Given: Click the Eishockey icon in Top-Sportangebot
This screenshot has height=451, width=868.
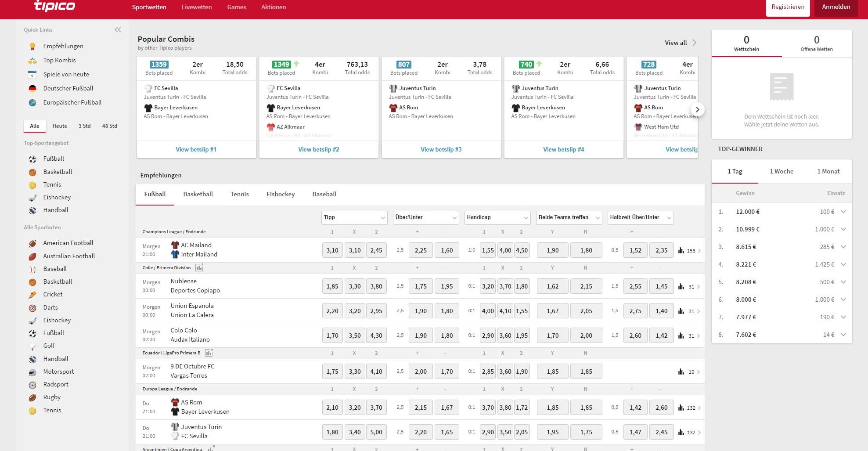Looking at the screenshot, I should pyautogui.click(x=32, y=198).
